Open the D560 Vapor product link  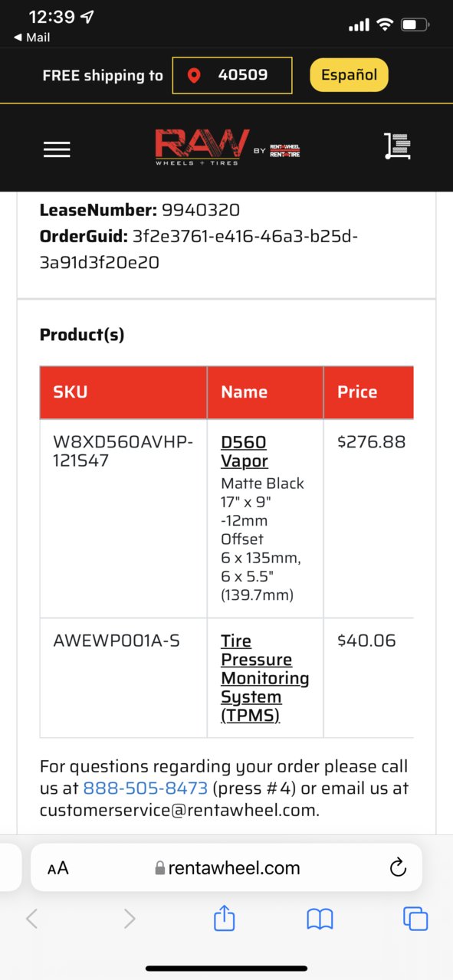(x=245, y=451)
